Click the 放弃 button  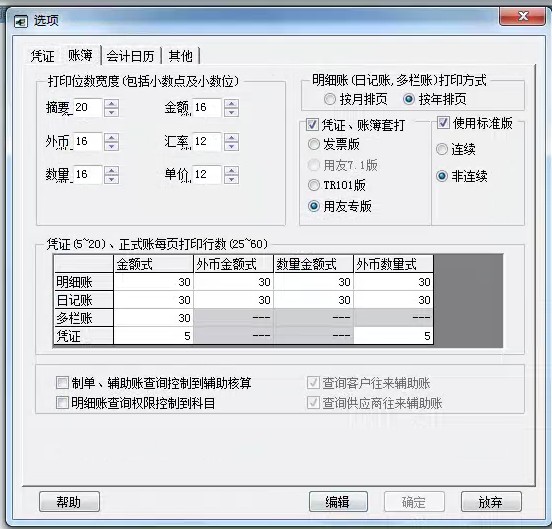click(x=491, y=502)
